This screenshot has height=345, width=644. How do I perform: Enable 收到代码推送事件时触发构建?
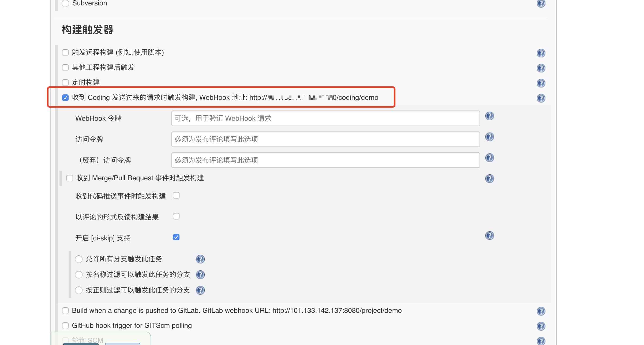pos(176,196)
